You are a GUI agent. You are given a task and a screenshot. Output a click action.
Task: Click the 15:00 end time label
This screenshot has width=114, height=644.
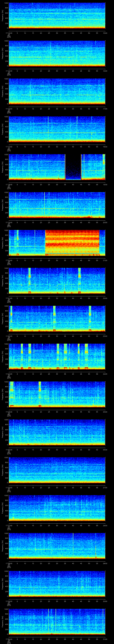[x=105, y=33]
